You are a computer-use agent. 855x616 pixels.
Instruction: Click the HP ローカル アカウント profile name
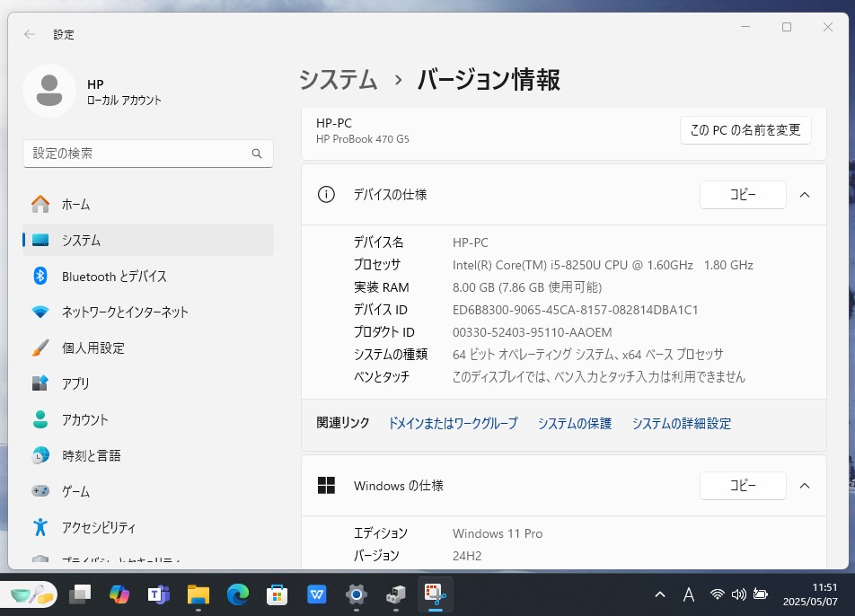pyautogui.click(x=124, y=92)
